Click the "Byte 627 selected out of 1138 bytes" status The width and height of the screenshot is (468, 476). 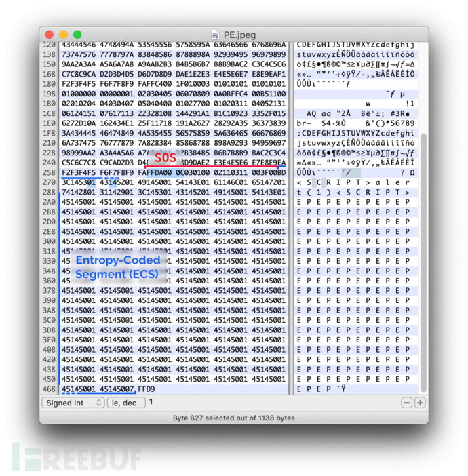(233, 418)
